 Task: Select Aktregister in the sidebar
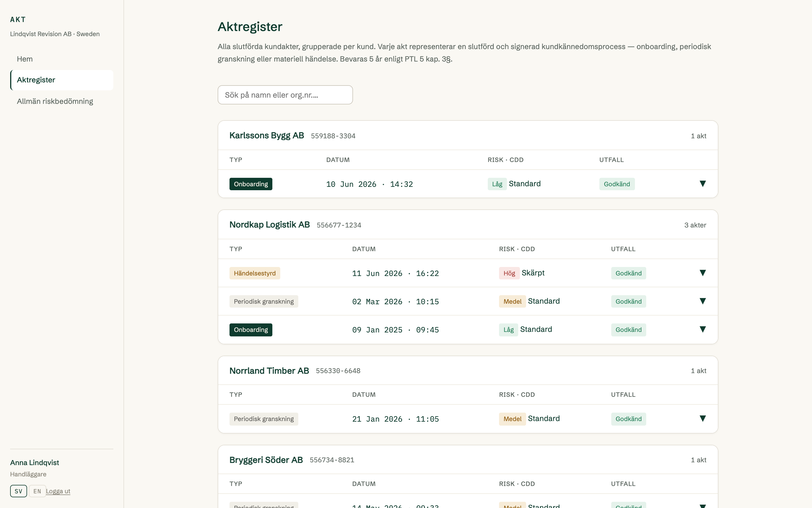tap(62, 80)
